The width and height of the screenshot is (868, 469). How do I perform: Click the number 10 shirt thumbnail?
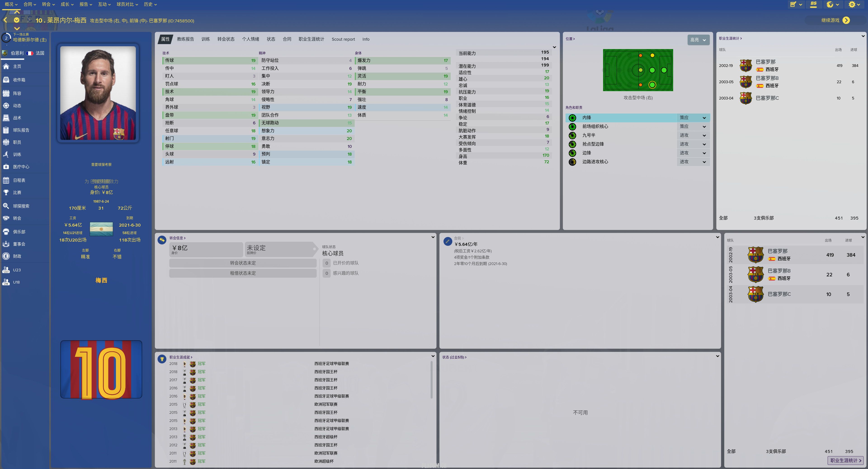coord(101,370)
